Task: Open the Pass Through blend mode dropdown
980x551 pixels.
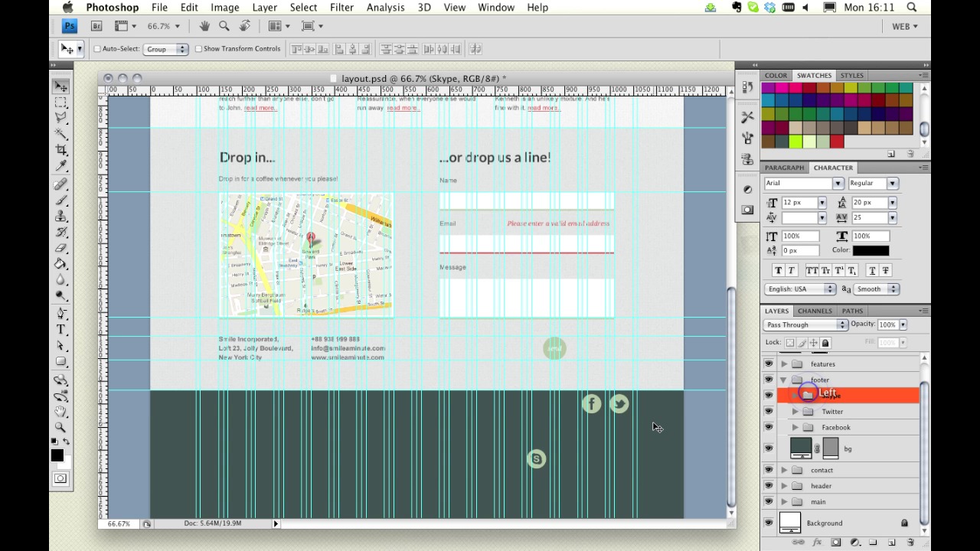Action: pyautogui.click(x=805, y=324)
